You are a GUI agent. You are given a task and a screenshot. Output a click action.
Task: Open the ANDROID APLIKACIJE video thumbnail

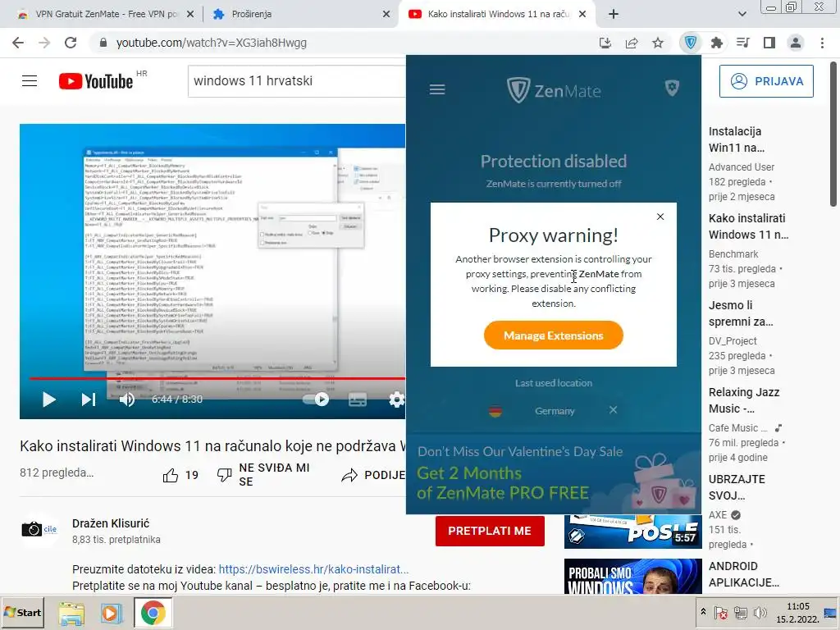(632, 576)
